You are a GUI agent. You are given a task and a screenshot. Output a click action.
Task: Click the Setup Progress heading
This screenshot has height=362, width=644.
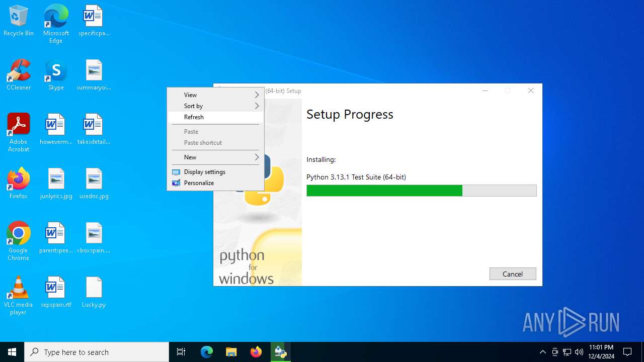350,115
